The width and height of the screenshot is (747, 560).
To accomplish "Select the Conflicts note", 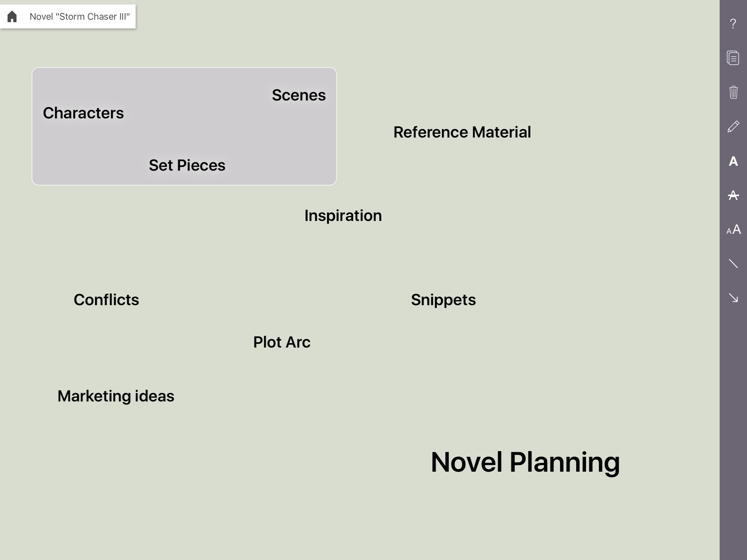I will [x=106, y=300].
